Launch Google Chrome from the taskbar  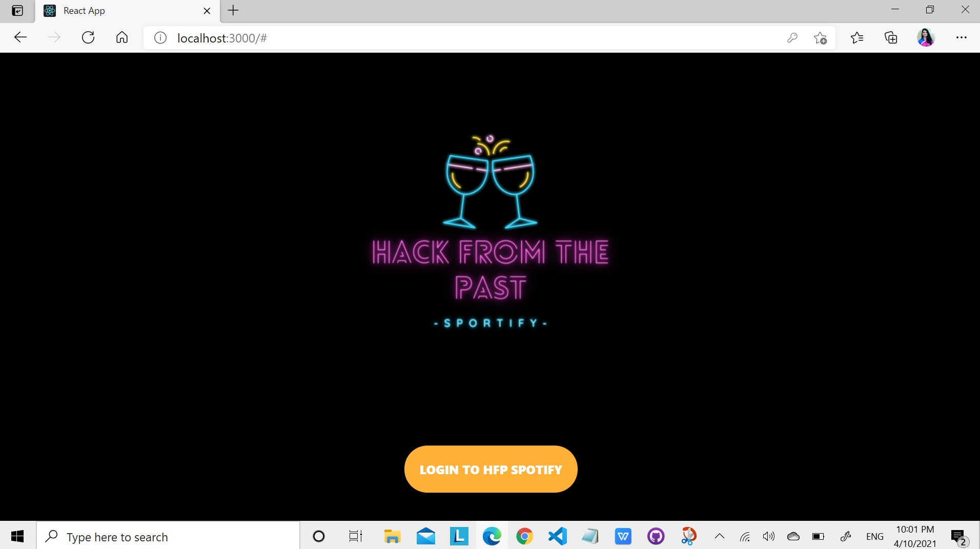(x=524, y=536)
